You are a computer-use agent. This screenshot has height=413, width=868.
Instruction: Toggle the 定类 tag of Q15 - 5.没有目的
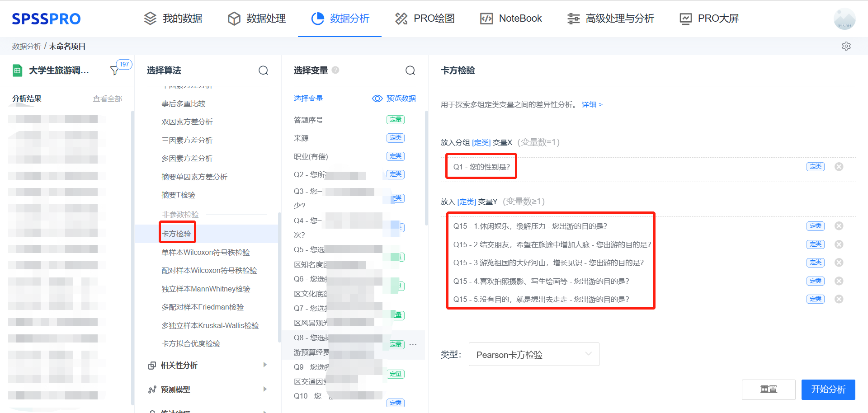click(816, 299)
